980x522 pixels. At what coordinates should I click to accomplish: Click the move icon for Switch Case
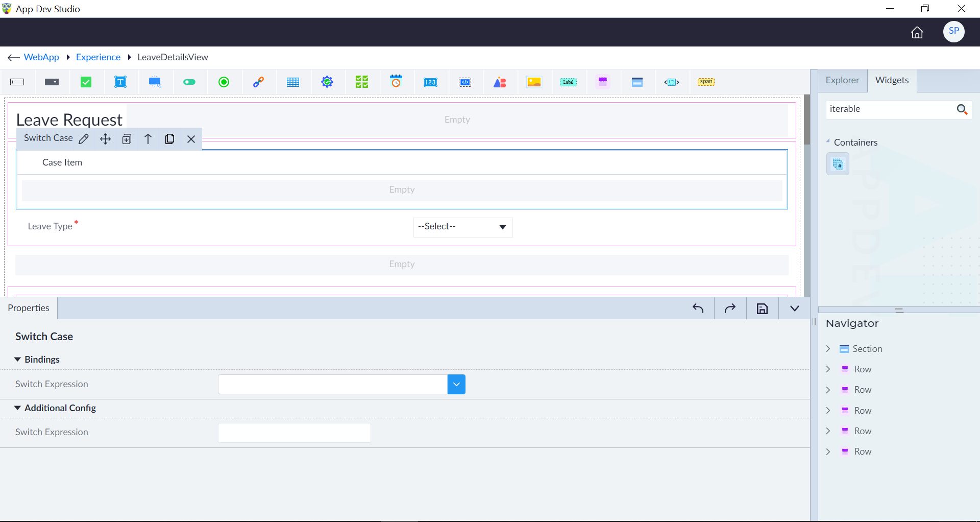coord(105,139)
